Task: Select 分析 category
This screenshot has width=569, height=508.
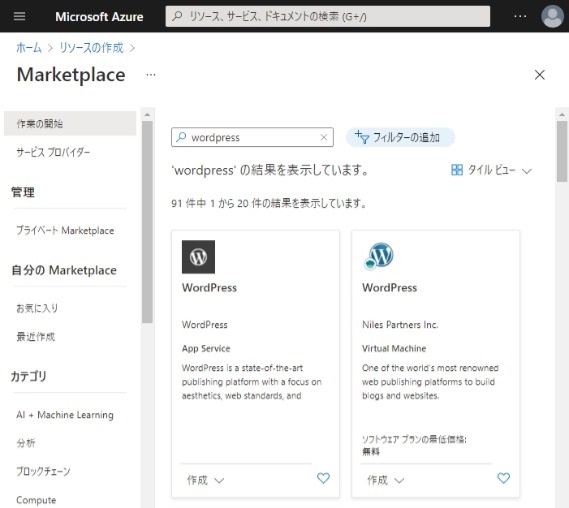Action: (x=26, y=443)
